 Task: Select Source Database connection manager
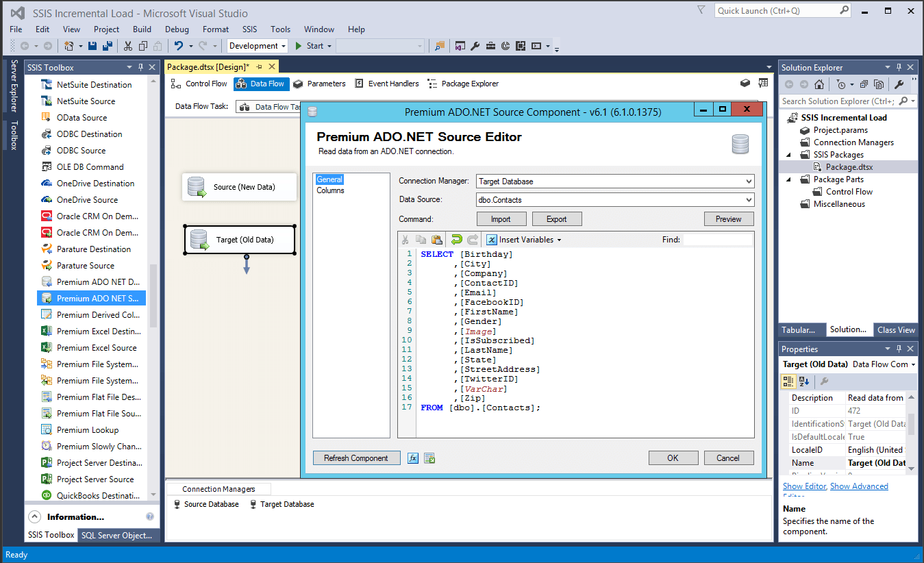205,504
